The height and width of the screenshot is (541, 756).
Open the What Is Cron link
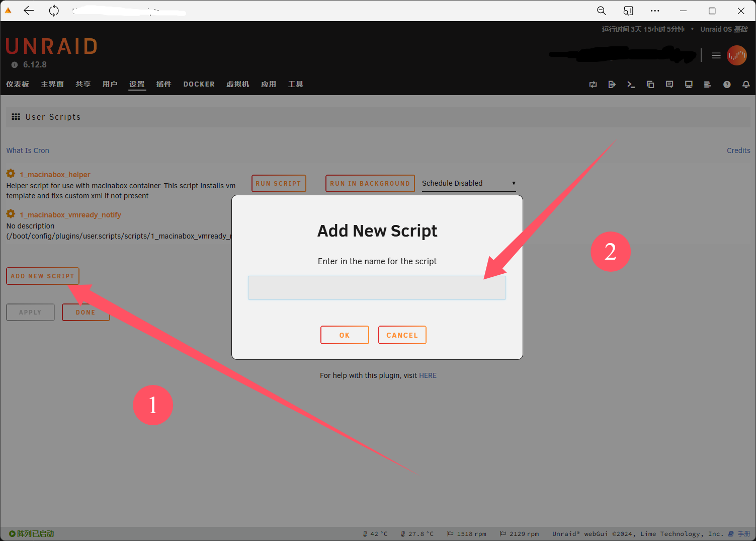pos(28,150)
